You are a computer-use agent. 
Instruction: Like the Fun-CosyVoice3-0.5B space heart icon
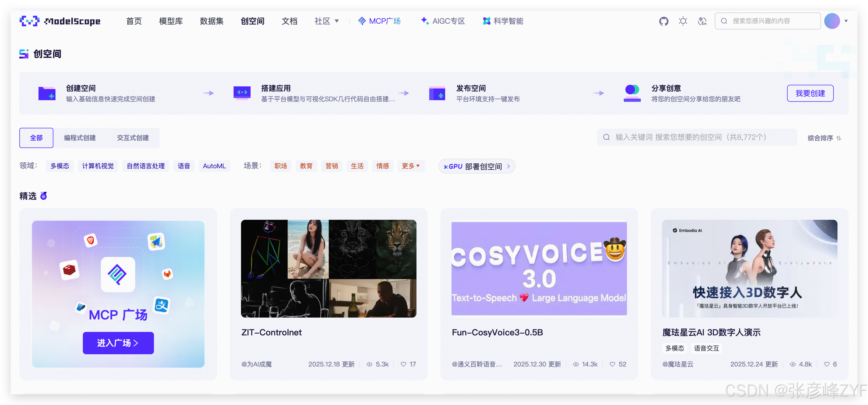pyautogui.click(x=612, y=364)
